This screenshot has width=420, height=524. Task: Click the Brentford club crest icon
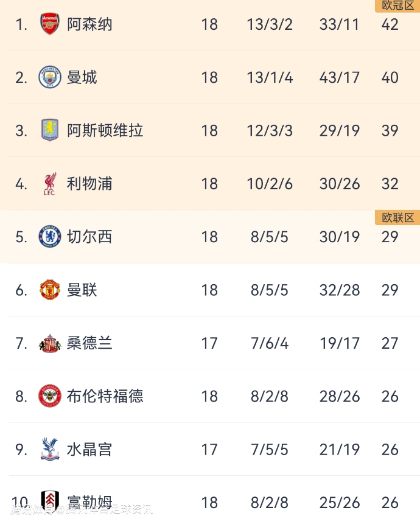click(50, 396)
